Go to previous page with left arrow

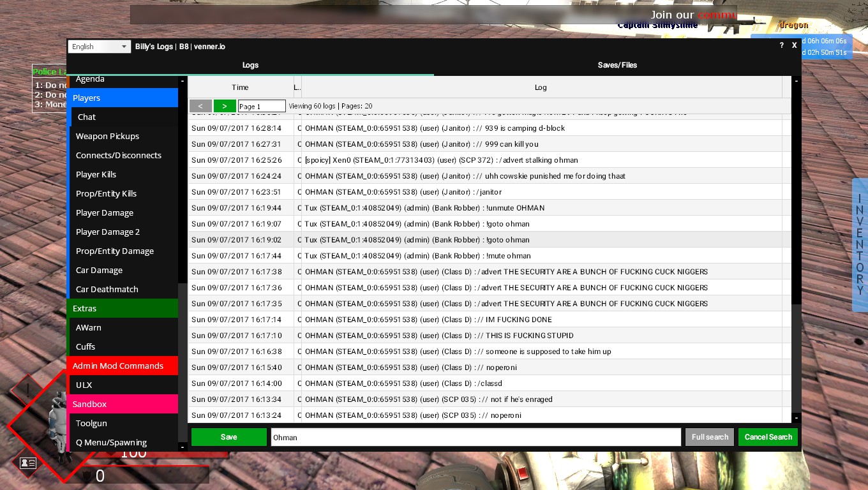pyautogui.click(x=200, y=106)
